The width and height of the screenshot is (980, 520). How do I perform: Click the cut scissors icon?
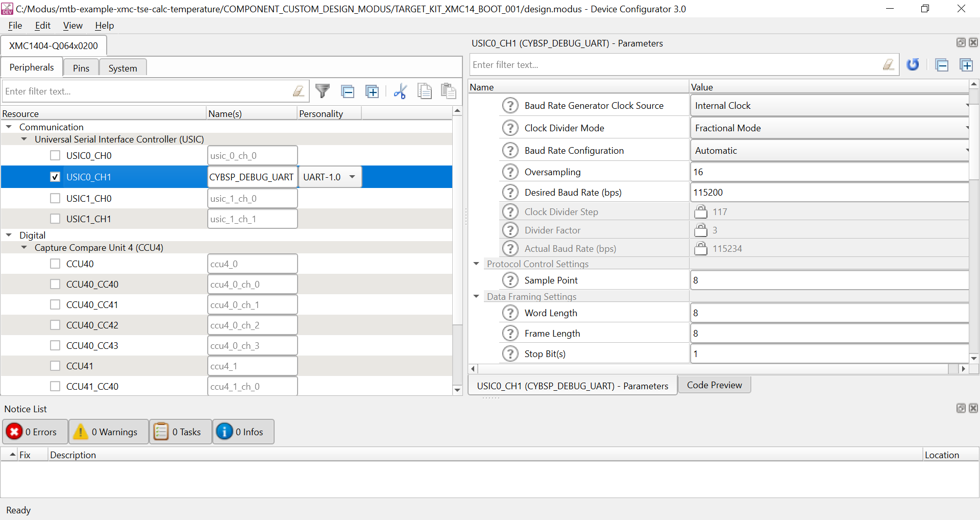coord(400,91)
